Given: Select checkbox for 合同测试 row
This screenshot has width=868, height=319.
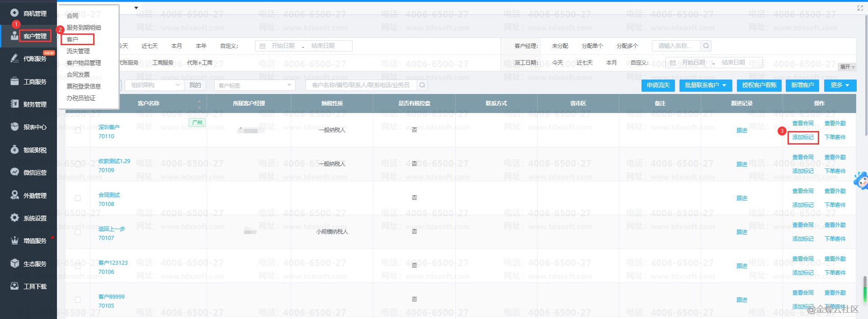Looking at the screenshot, I should click(78, 198).
